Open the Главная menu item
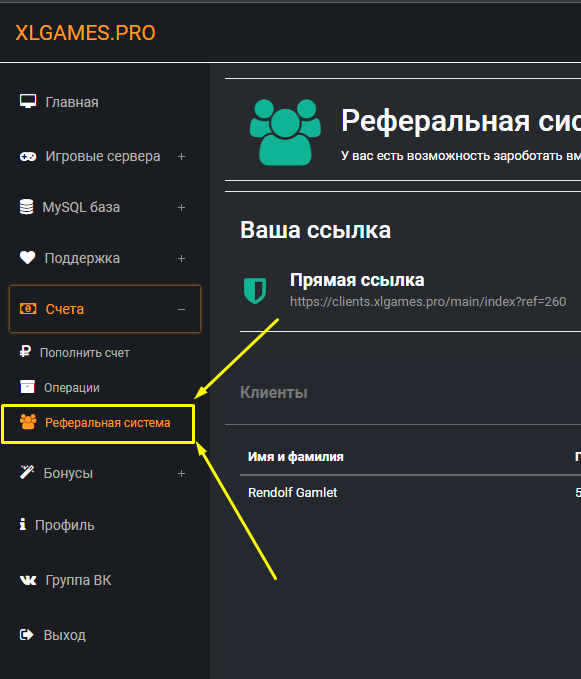 [72, 102]
